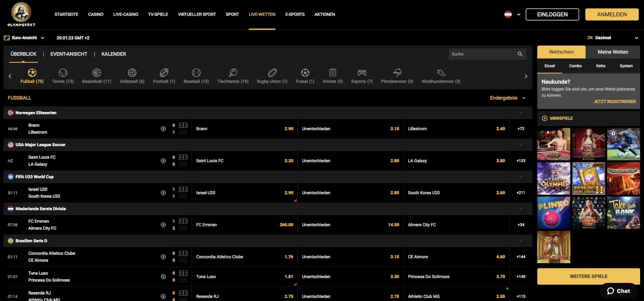Switch to the Meine Wetten tab

point(613,52)
